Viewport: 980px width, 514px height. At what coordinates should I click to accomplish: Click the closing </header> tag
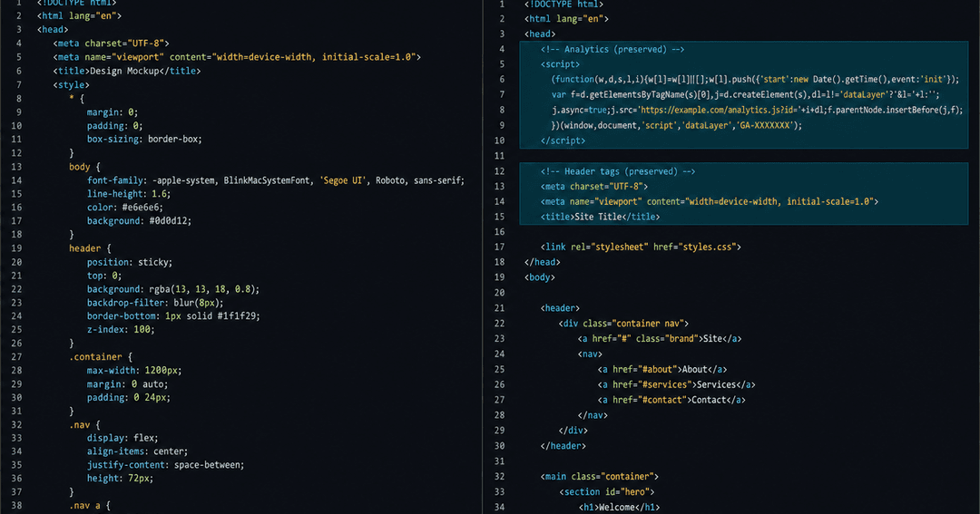coord(563,446)
